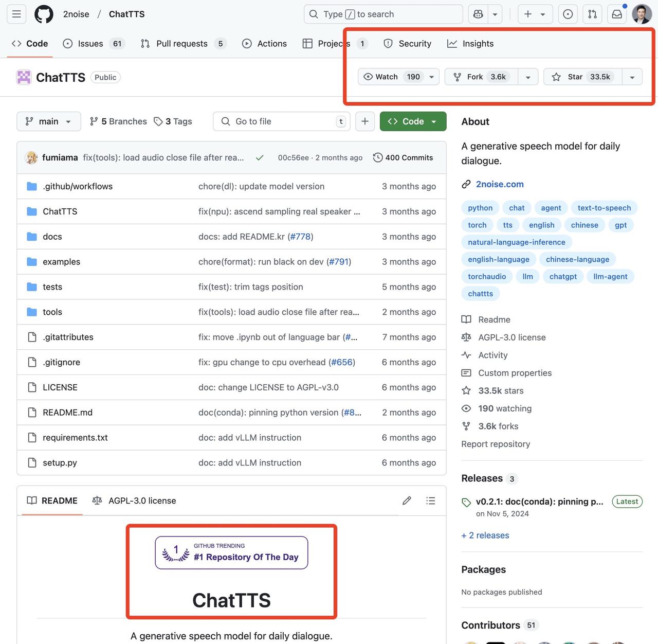Click Report repository link

coord(496,444)
